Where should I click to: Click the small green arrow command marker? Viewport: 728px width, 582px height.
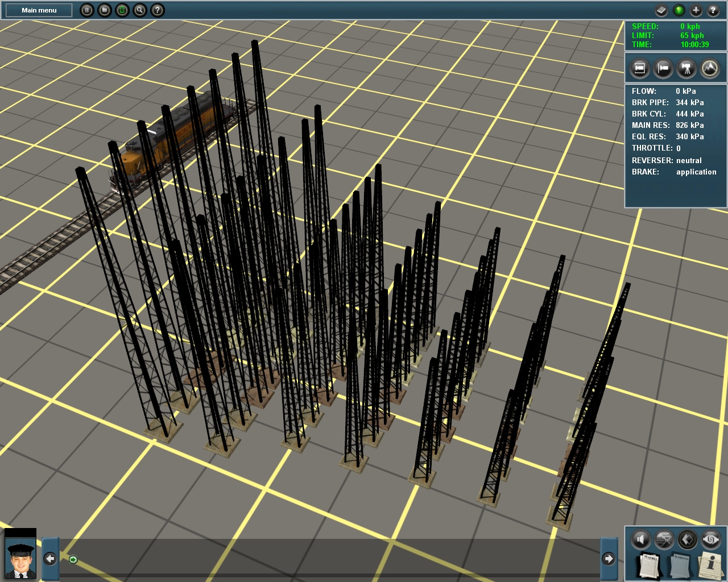[73, 560]
